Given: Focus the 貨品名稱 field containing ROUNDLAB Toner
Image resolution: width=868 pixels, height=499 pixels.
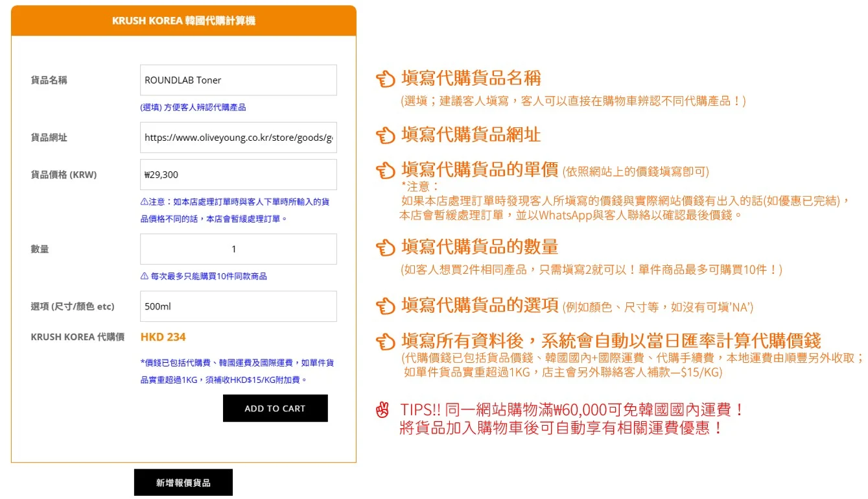Looking at the screenshot, I should pyautogui.click(x=238, y=80).
